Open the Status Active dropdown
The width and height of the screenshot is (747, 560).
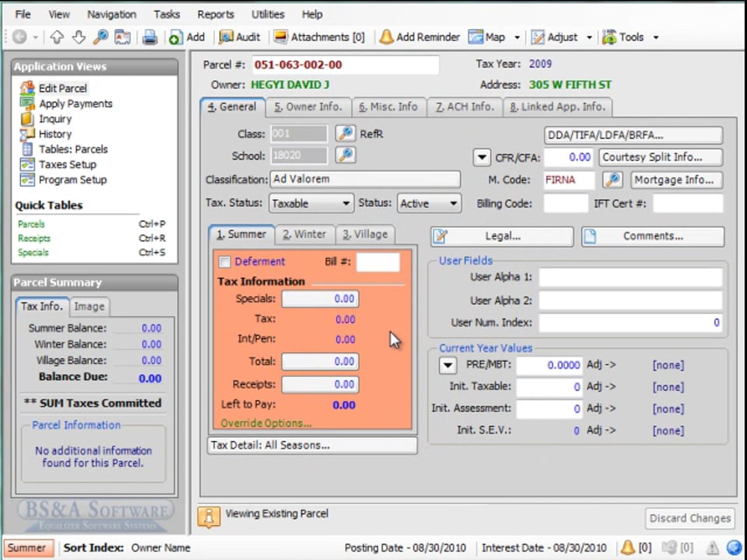tap(430, 204)
